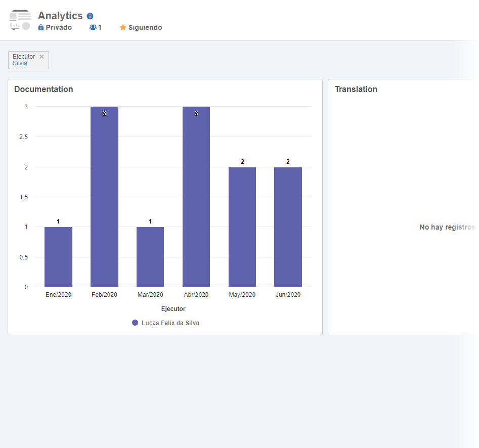479x448 pixels.
Task: Open the members icon showing 1
Action: pyautogui.click(x=93, y=27)
